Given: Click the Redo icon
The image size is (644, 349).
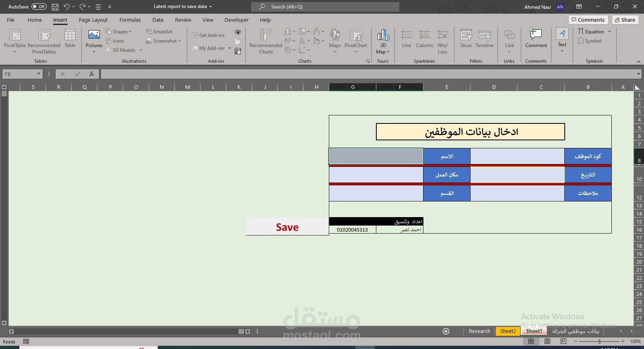Looking at the screenshot, I should coord(83,7).
